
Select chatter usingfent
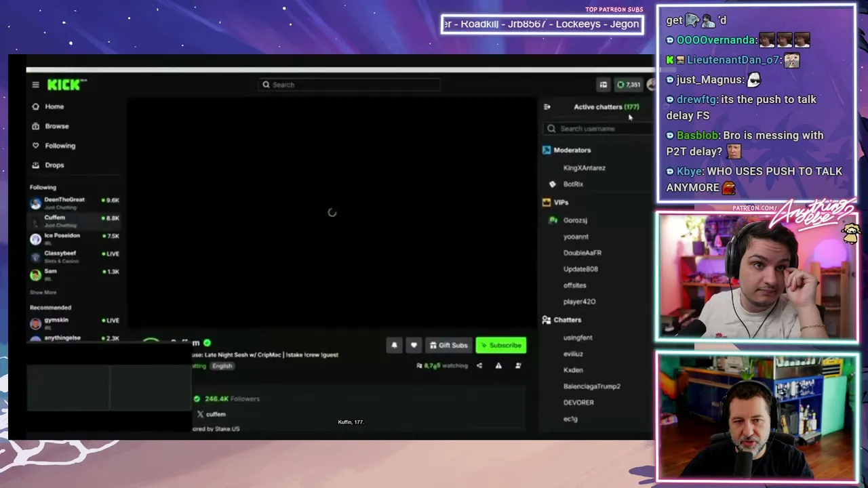(578, 338)
